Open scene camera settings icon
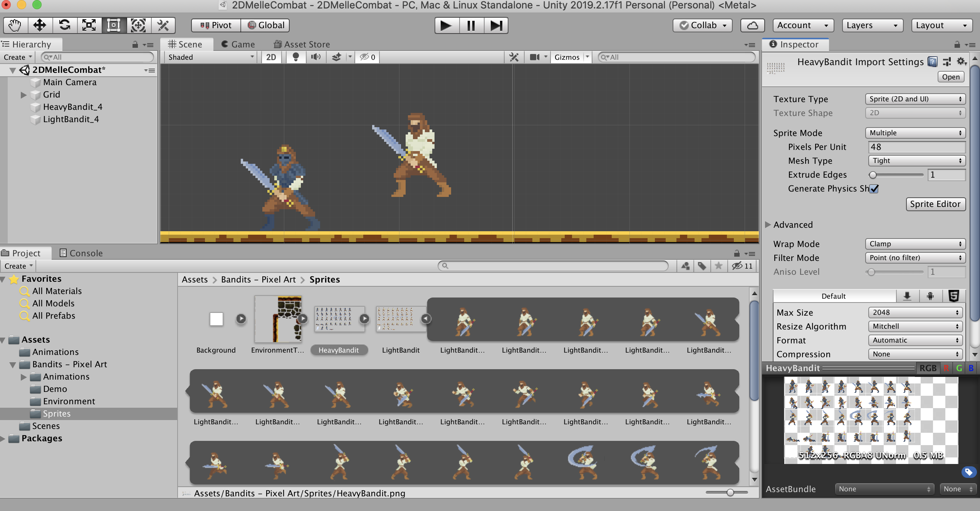Image resolution: width=980 pixels, height=511 pixels. click(x=534, y=57)
